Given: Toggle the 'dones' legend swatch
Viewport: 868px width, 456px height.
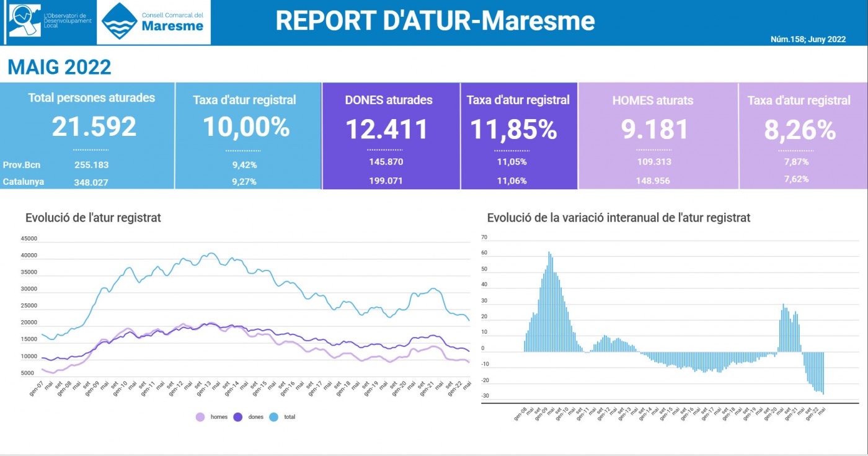Looking at the screenshot, I should [x=237, y=417].
